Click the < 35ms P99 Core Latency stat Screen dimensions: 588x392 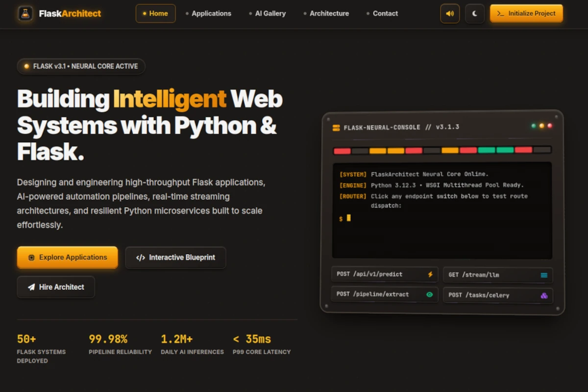[262, 344]
